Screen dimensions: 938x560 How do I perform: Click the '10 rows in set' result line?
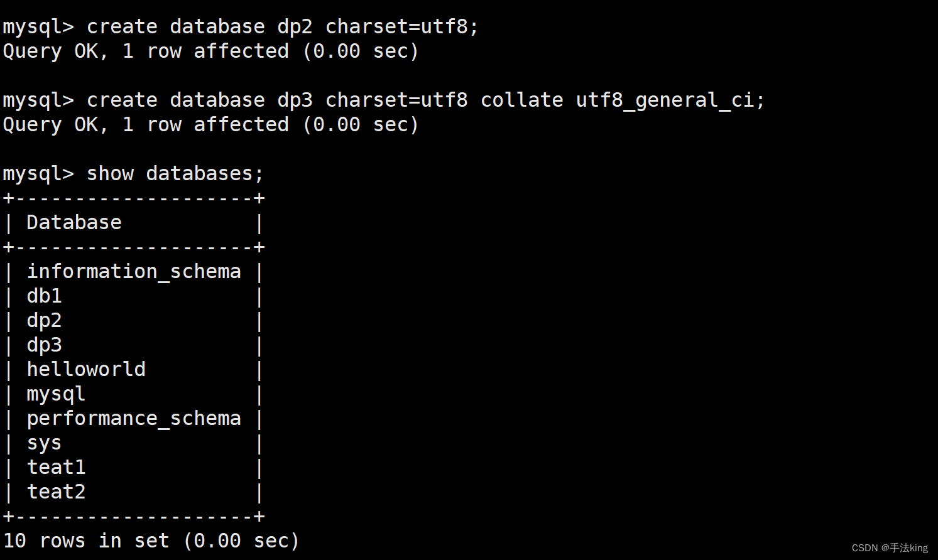[x=151, y=541]
